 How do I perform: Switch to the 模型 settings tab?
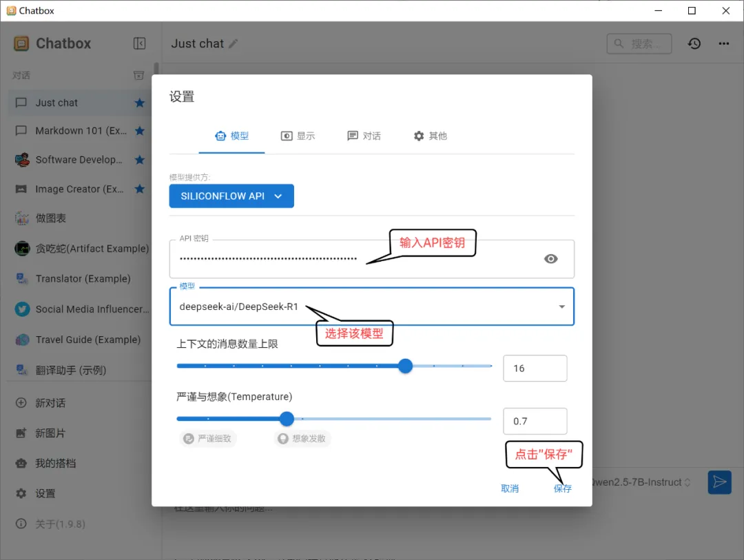pos(231,136)
